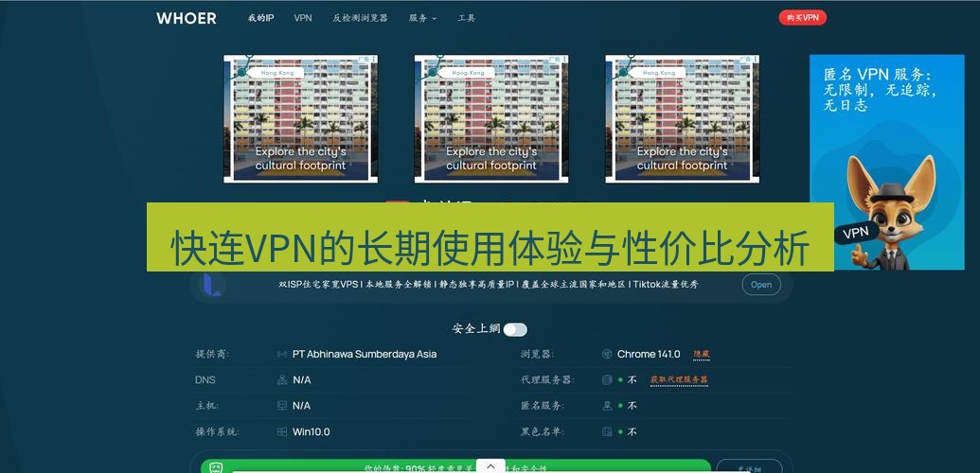The image size is (980, 473).
Task: Click the sponsor logo beside 双ISP住宅家宽VPS
Action: point(212,285)
